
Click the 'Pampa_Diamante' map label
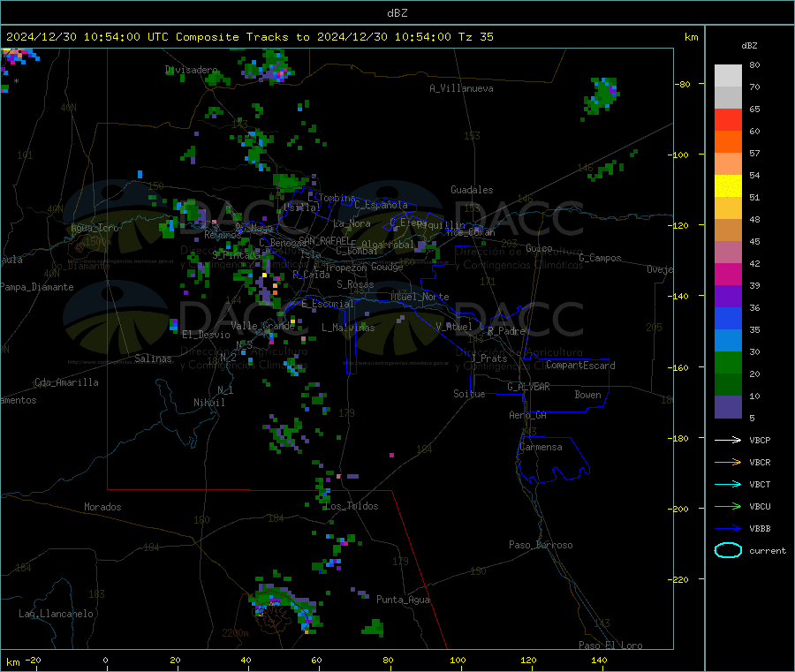37,287
